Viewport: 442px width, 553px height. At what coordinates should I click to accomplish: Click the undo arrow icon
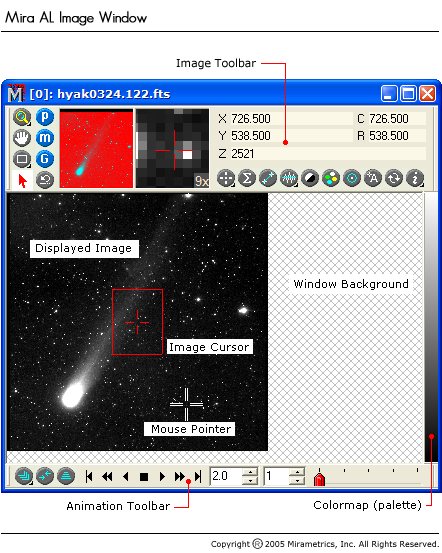click(45, 180)
